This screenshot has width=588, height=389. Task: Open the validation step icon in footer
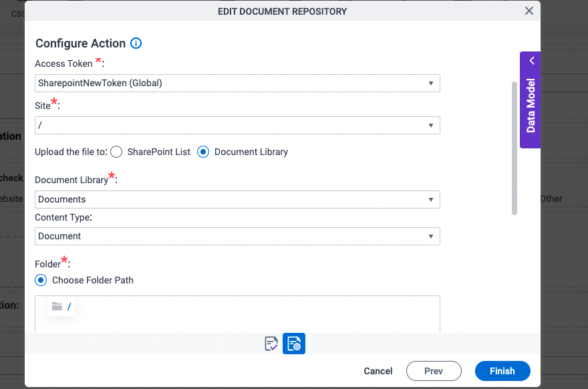point(271,344)
